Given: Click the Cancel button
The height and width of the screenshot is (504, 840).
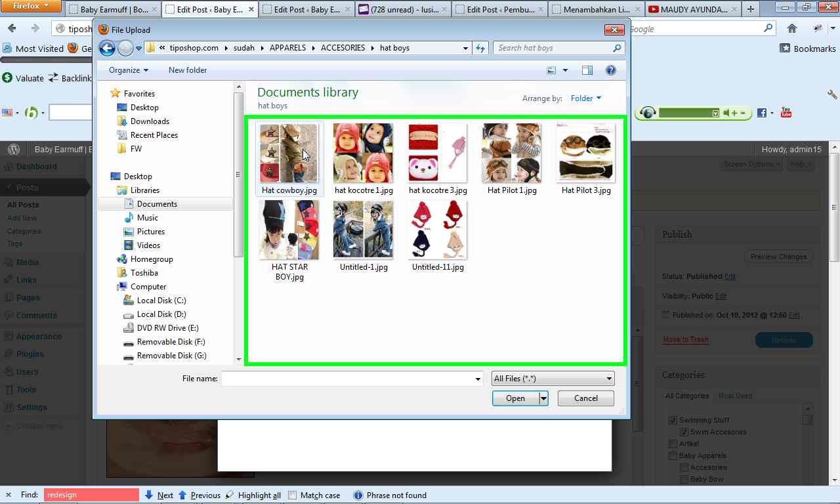Looking at the screenshot, I should click(585, 398).
